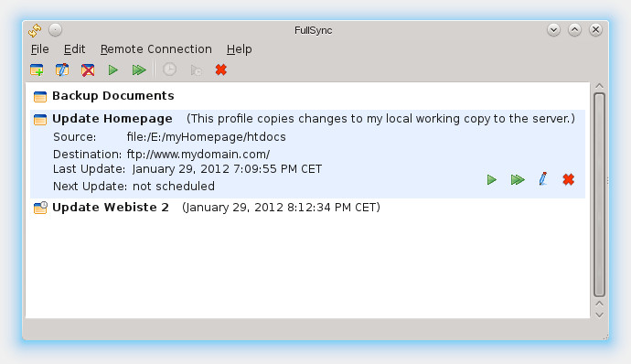Image resolution: width=631 pixels, height=364 pixels.
Task: Click toolbar double-arrow non-interactive run icon
Action: tap(139, 70)
